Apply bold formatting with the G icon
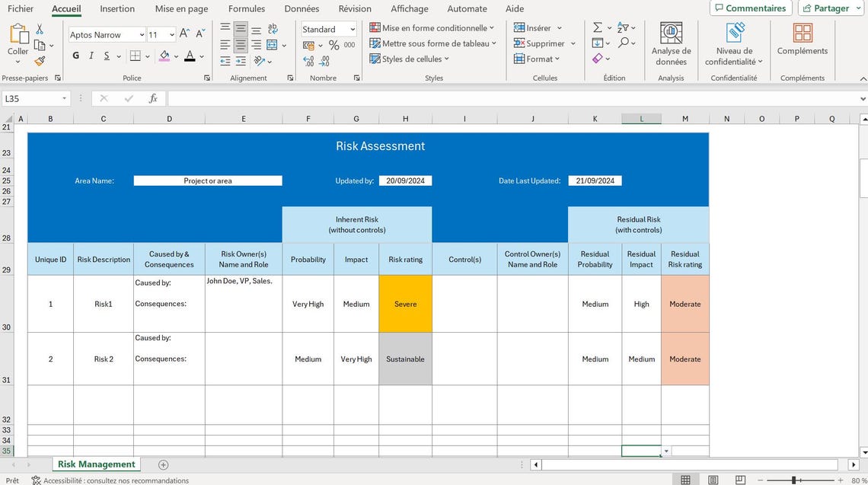The height and width of the screenshot is (485, 868). [x=75, y=56]
